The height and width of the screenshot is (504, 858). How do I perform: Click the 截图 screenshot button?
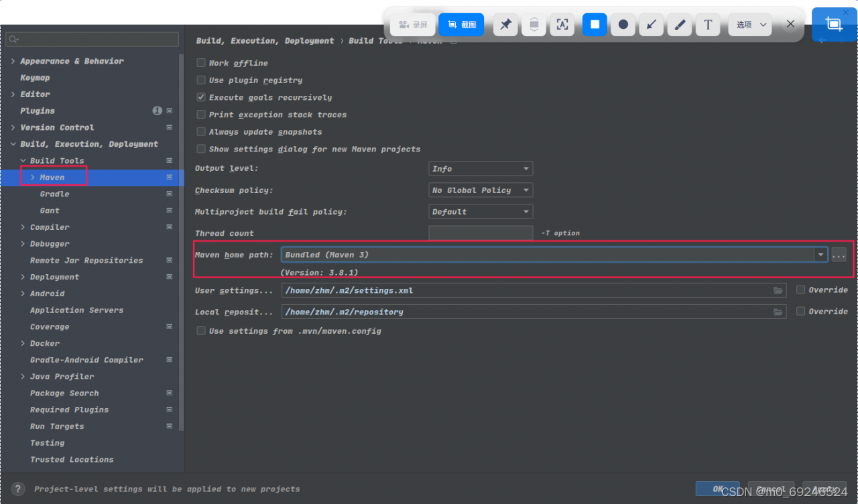point(461,25)
